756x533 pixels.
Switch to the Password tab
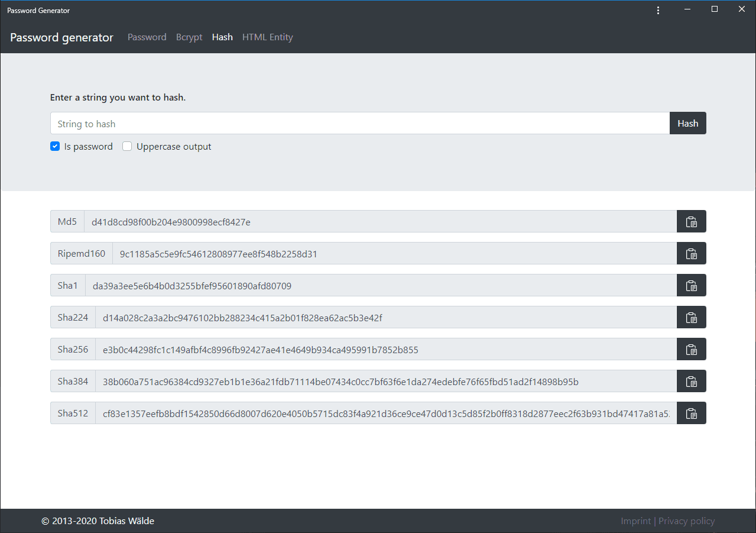(147, 37)
